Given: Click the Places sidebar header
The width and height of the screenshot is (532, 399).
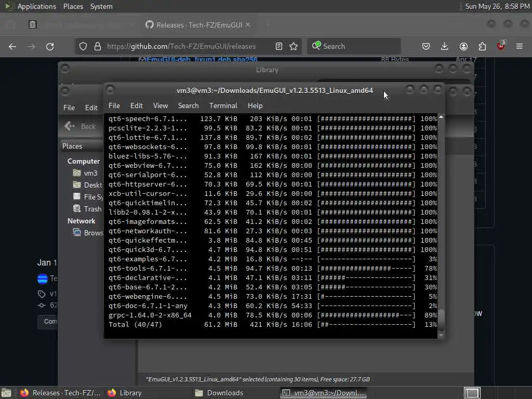Looking at the screenshot, I should pos(82,146).
